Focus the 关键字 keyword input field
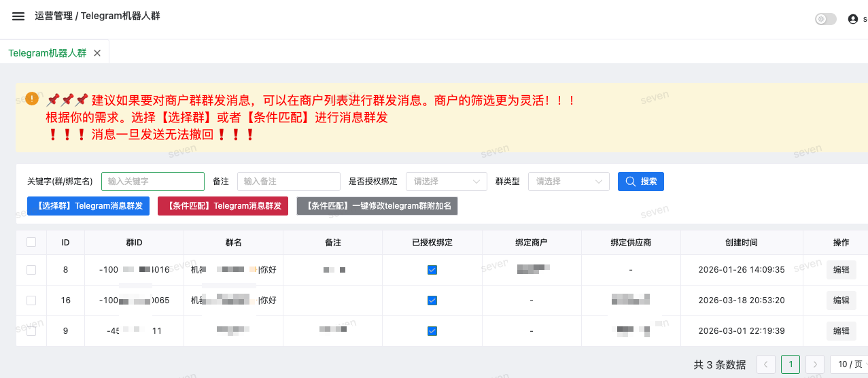The height and width of the screenshot is (378, 868). (x=153, y=182)
